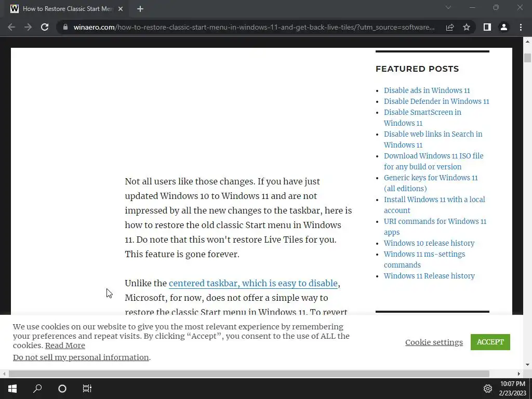Click the address bar URL

point(254,27)
